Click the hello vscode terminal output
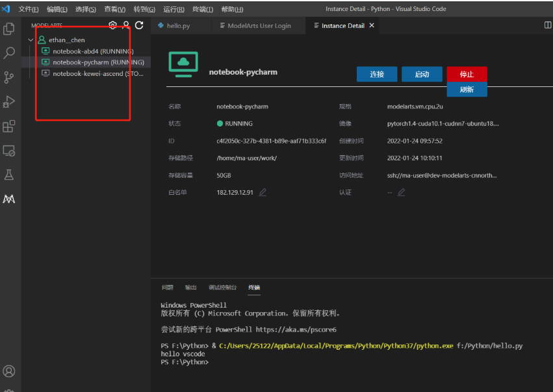Screen dimensions: 553x392 [183, 354]
